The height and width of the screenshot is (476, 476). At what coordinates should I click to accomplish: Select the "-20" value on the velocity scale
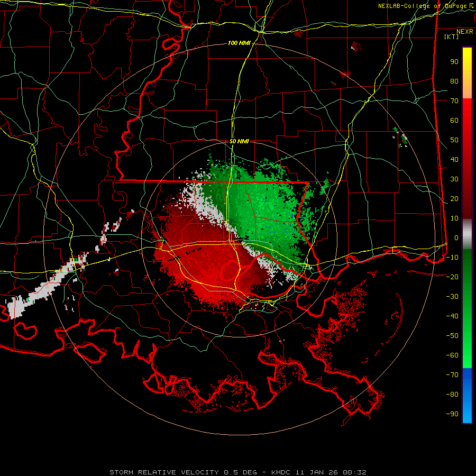(x=452, y=277)
